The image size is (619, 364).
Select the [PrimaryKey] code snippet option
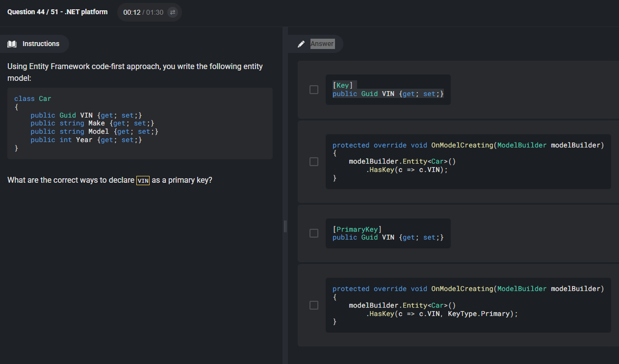click(388, 233)
